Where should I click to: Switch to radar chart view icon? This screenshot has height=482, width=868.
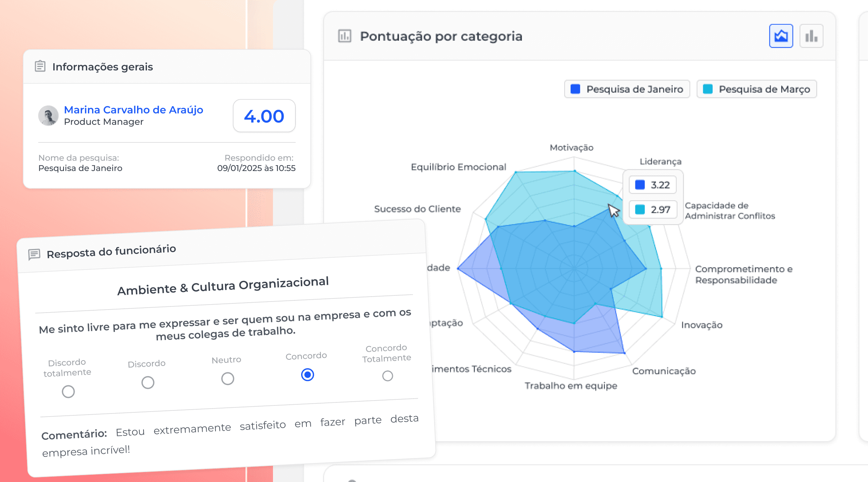(x=781, y=36)
